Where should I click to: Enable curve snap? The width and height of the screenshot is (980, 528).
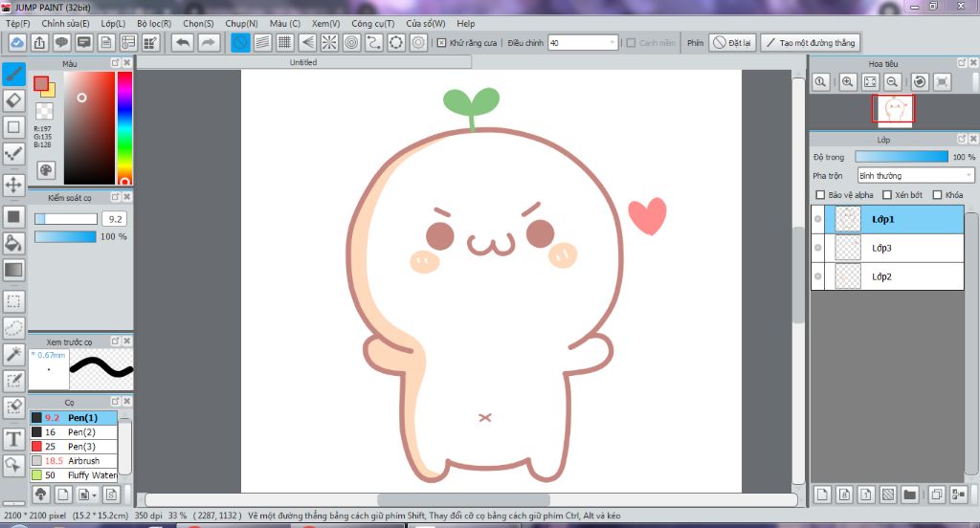pos(374,42)
